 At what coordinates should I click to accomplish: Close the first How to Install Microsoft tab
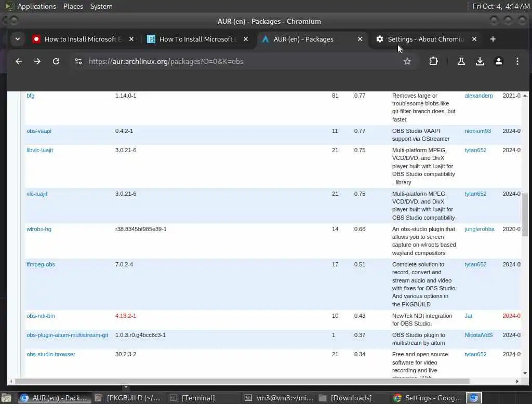[131, 39]
